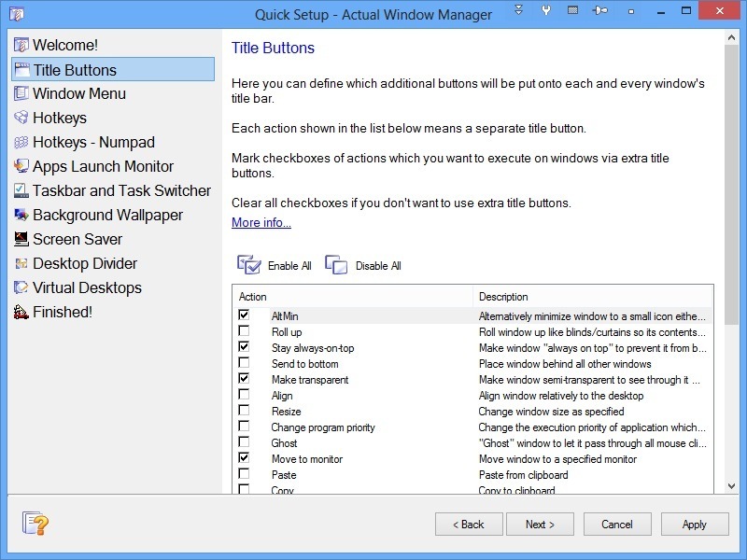Image resolution: width=747 pixels, height=560 pixels.
Task: Uncheck the Move to monitor action
Action: pyautogui.click(x=245, y=458)
